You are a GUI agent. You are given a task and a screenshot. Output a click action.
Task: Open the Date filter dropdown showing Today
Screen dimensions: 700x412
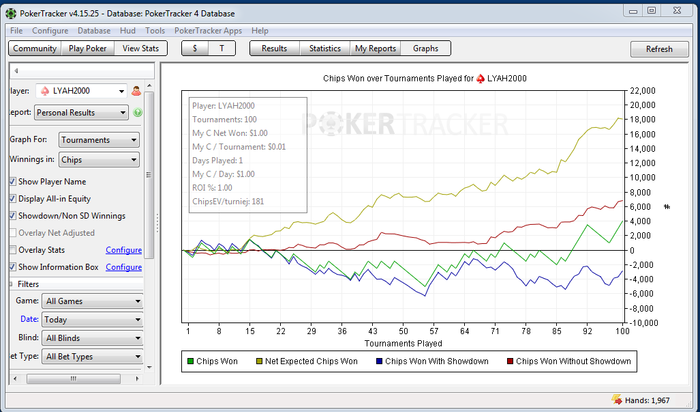point(92,320)
